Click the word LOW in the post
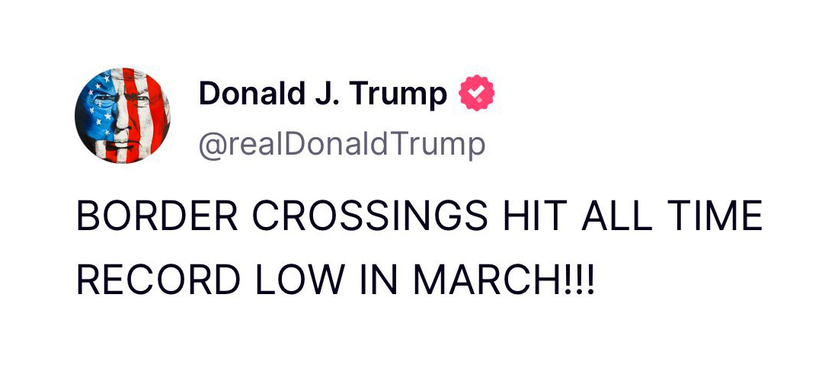 [300, 280]
